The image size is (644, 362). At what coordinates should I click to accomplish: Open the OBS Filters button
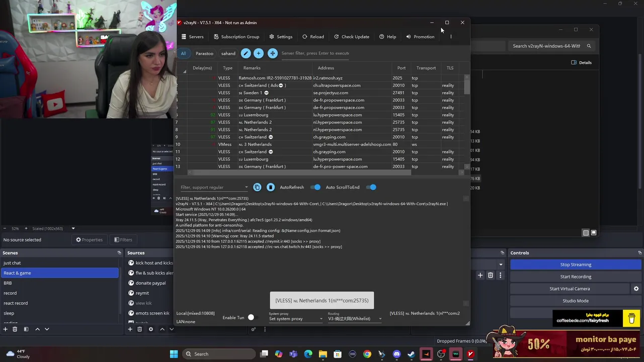[x=123, y=240]
